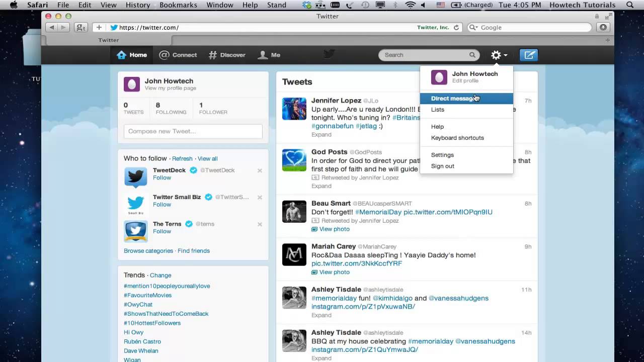Click the TweetDeck avatar
This screenshot has height=362, width=644.
click(136, 177)
